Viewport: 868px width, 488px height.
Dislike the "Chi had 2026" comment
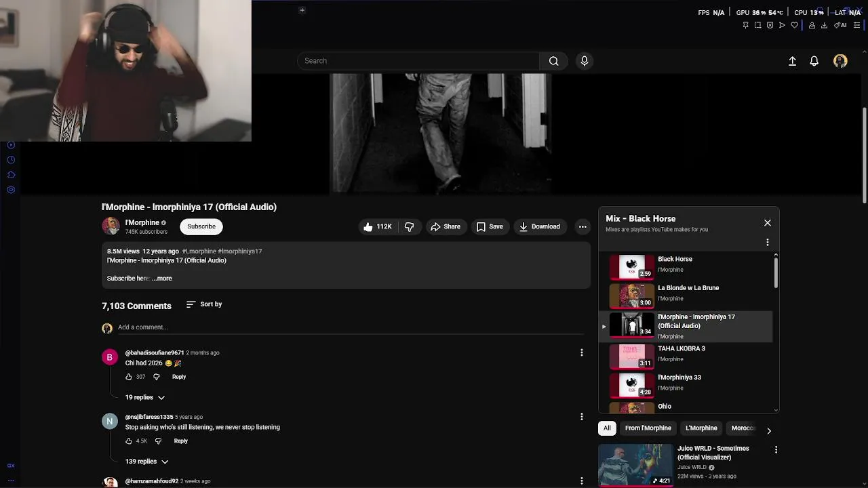(157, 377)
